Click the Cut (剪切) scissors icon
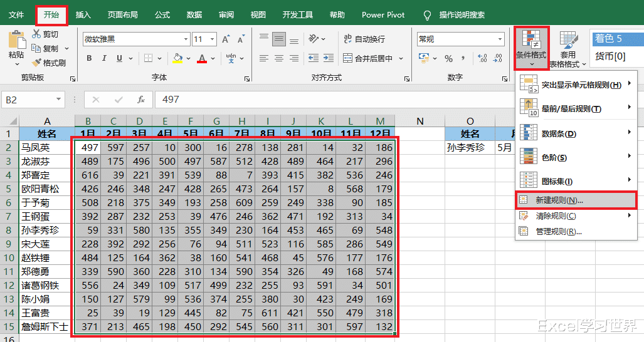This screenshot has width=644, height=342. [37, 34]
